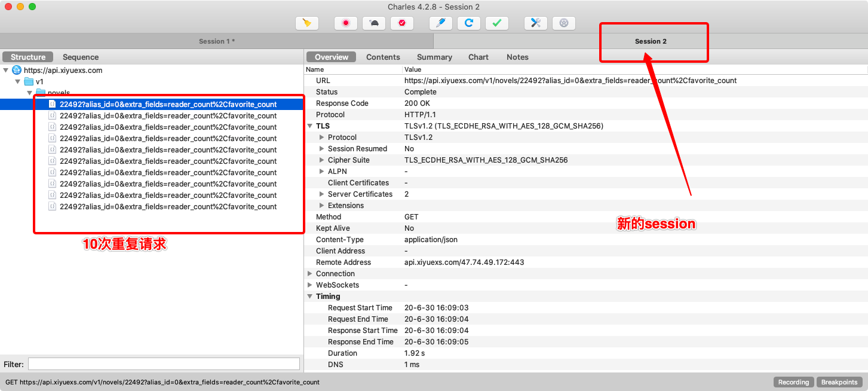Click the GET request text in status bar

click(162, 382)
